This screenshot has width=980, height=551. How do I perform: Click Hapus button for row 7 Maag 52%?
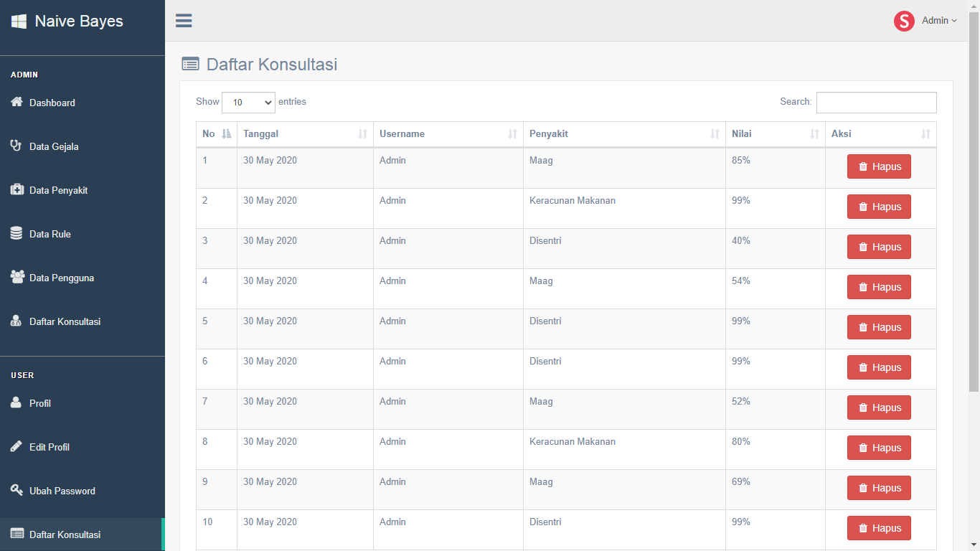point(879,408)
